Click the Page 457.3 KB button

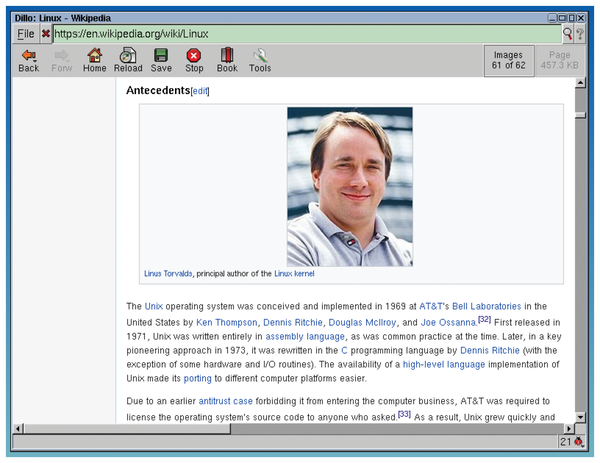(559, 60)
